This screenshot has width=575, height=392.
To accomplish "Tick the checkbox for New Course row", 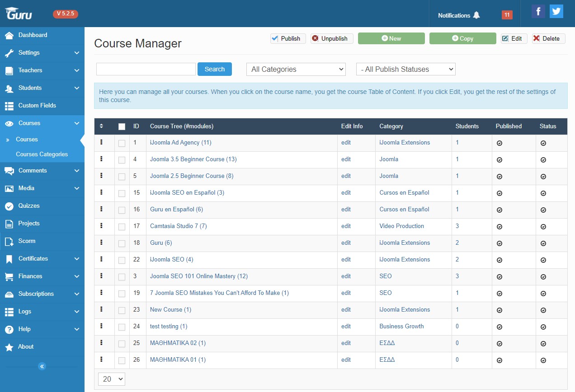I will pos(122,310).
